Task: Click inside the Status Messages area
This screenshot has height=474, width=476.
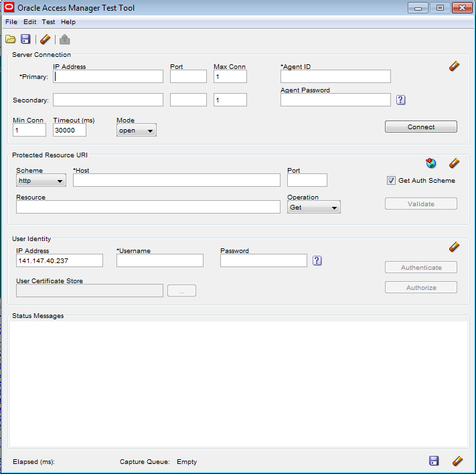Action: click(x=238, y=384)
